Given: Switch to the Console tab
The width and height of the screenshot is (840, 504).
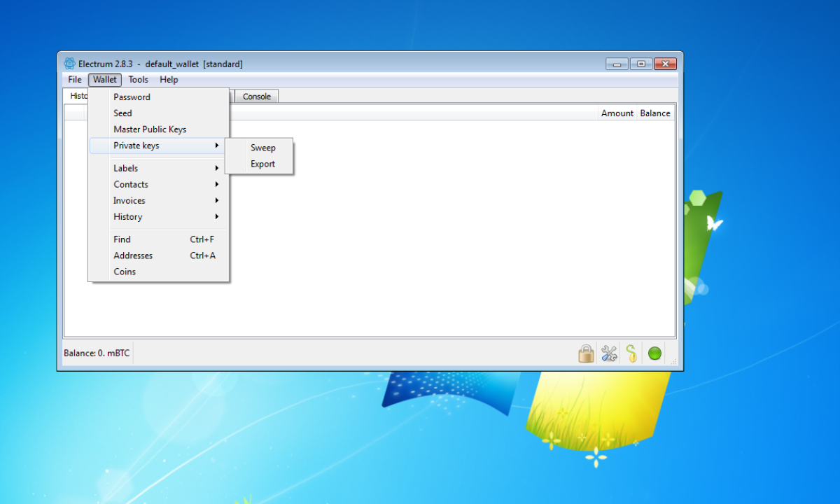Looking at the screenshot, I should pos(256,96).
